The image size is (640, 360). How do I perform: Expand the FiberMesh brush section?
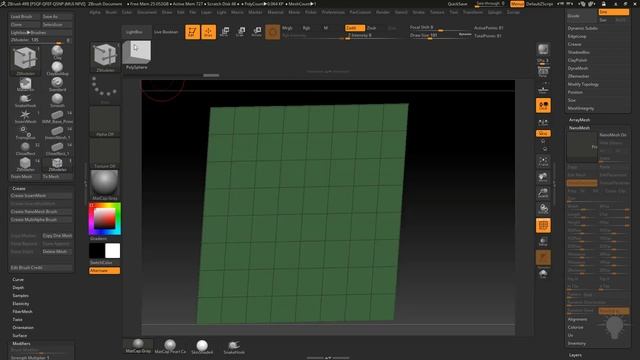(x=22, y=311)
